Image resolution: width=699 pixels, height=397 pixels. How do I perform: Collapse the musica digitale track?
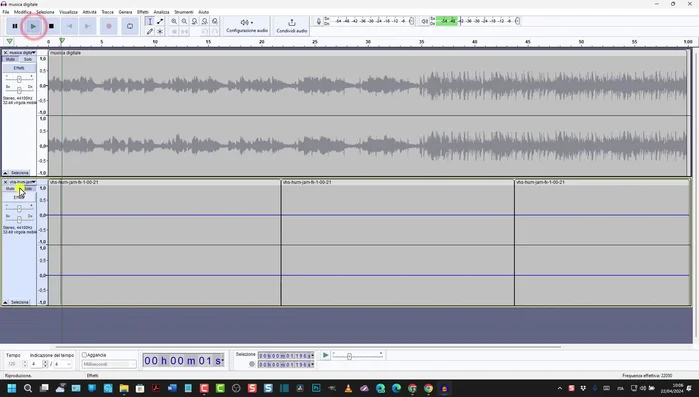click(x=5, y=173)
